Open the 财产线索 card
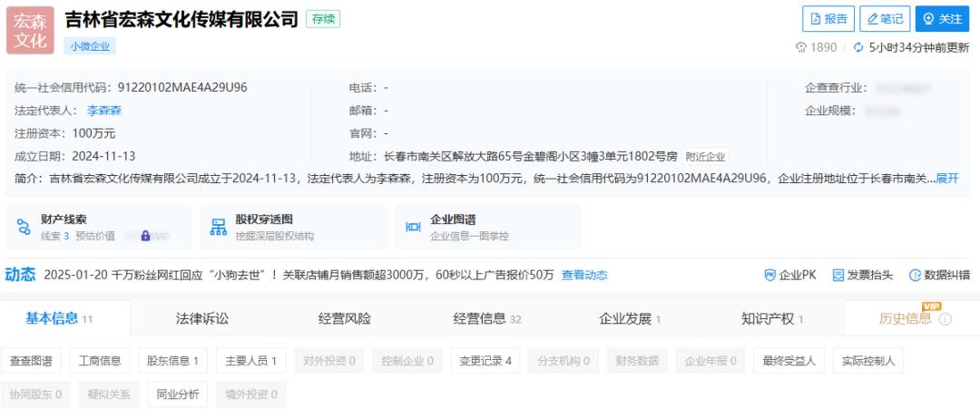Viewport: 980px width, 418px height. tap(99, 228)
